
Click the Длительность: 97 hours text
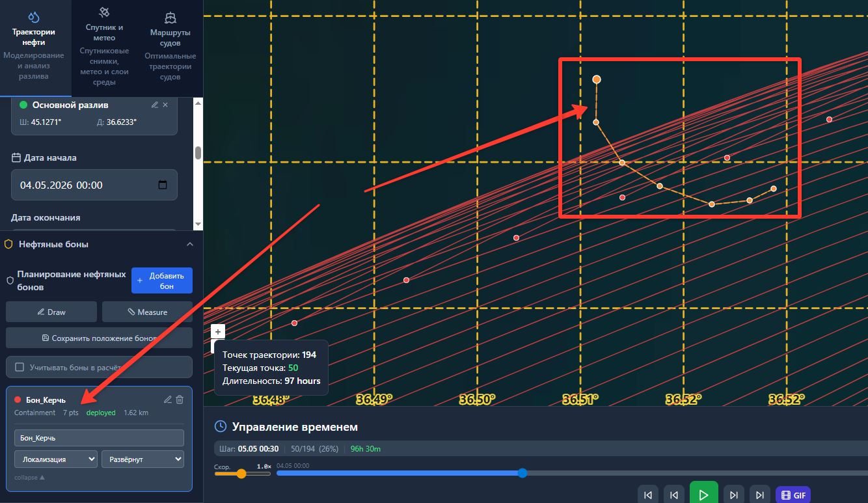[x=271, y=381]
